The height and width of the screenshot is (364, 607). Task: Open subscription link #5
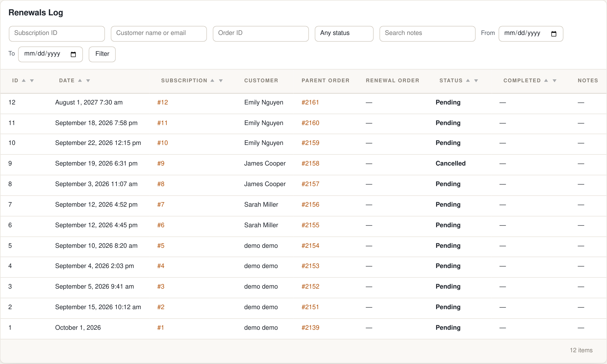tap(161, 246)
